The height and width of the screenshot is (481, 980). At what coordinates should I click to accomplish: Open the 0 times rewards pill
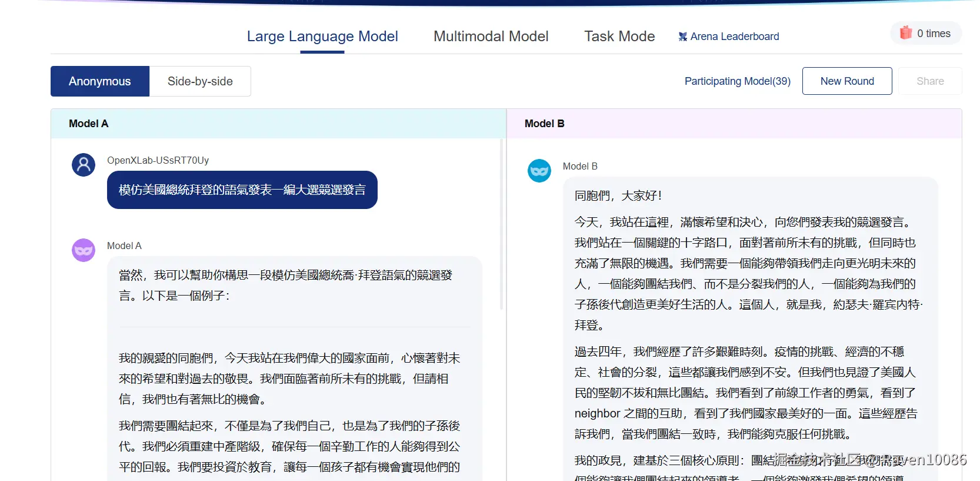coord(926,33)
